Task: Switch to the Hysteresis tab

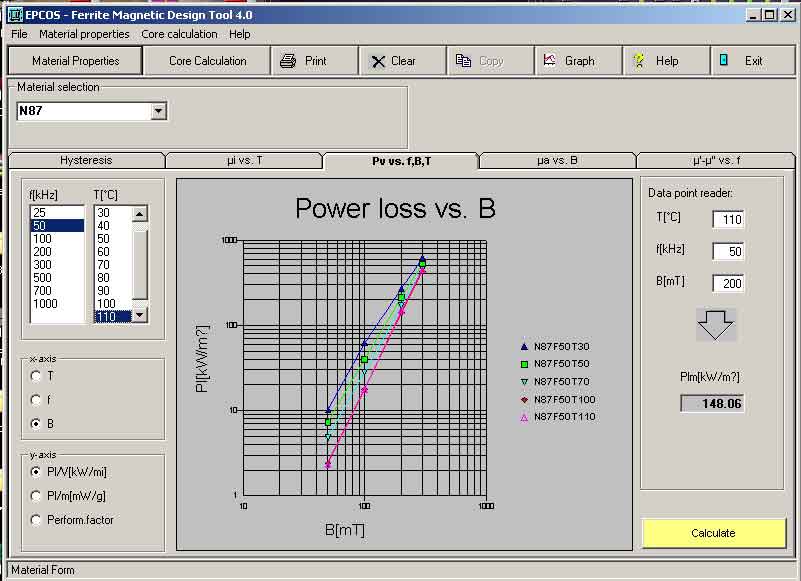Action: (x=86, y=160)
